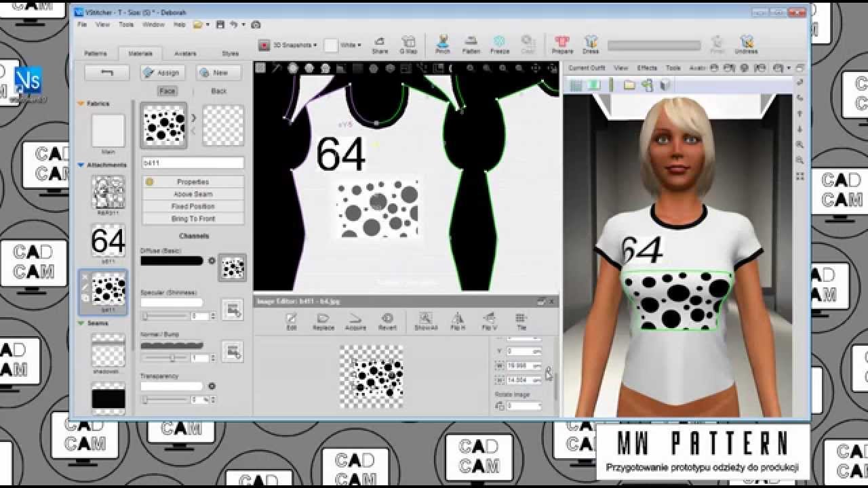Screen dimensions: 868x488
Task: Click the red record 3D Snapshots icon
Action: 264,45
